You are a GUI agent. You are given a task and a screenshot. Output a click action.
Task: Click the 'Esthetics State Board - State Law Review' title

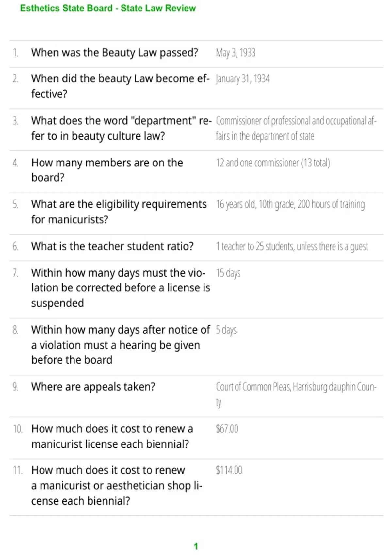[108, 8]
